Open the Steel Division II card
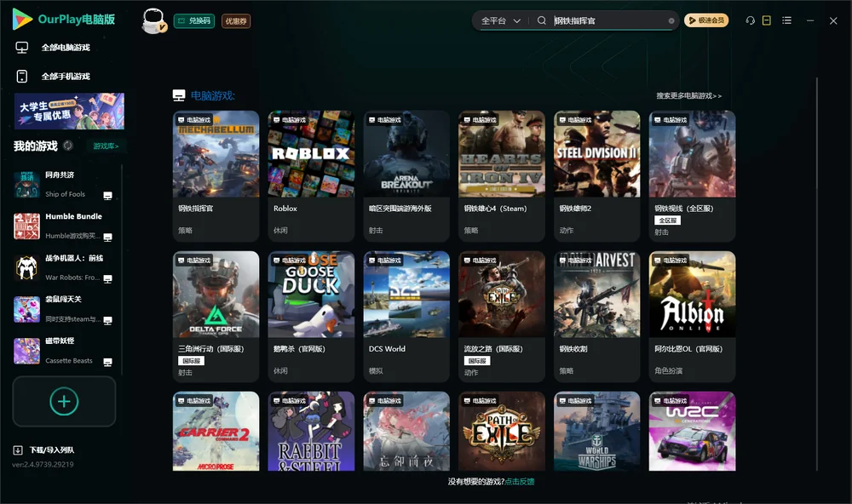The image size is (852, 504). (596, 176)
